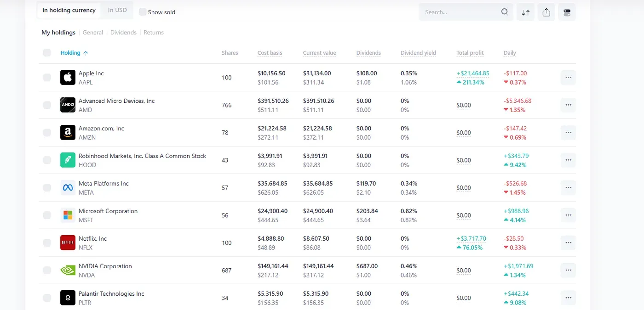Click Apple's +$21,464.85 total profit
644x310 pixels.
(473, 73)
